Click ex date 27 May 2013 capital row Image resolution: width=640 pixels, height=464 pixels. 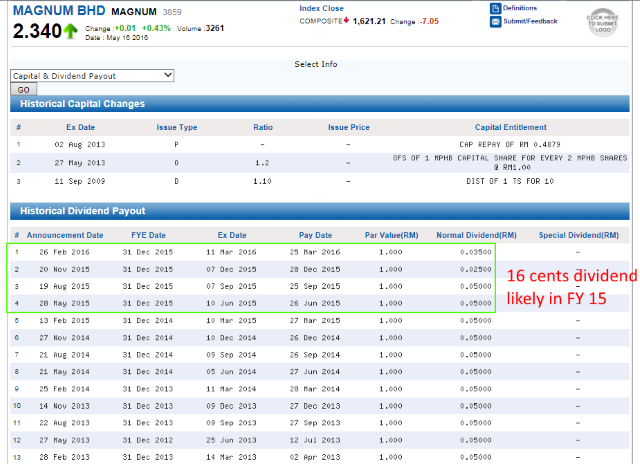[80, 163]
